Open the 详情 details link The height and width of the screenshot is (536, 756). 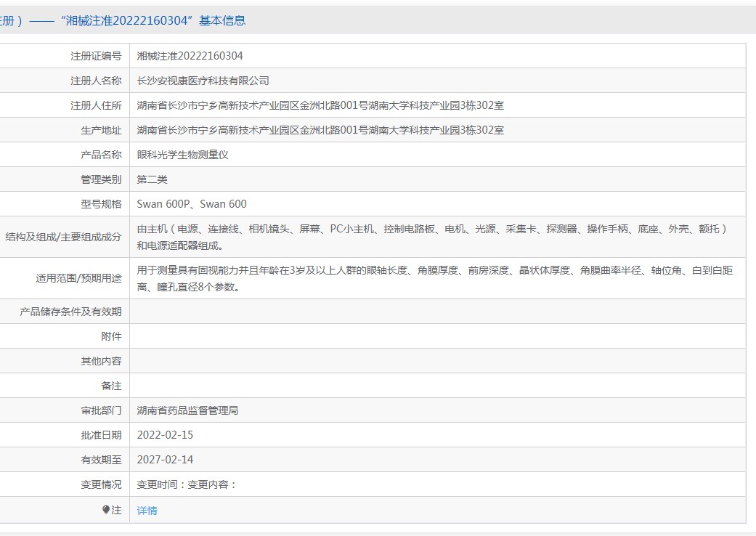[147, 511]
